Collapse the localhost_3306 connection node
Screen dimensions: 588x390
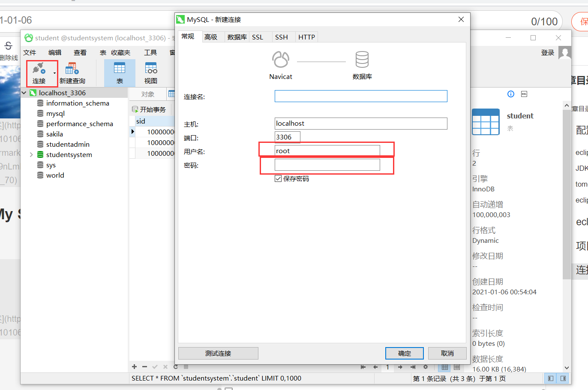(x=24, y=93)
